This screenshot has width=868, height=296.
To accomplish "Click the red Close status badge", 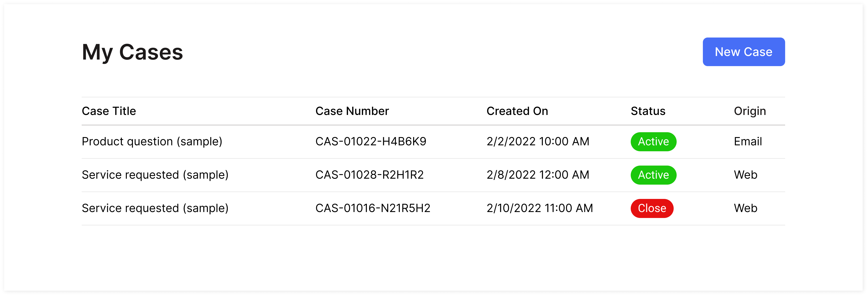I will [x=652, y=208].
